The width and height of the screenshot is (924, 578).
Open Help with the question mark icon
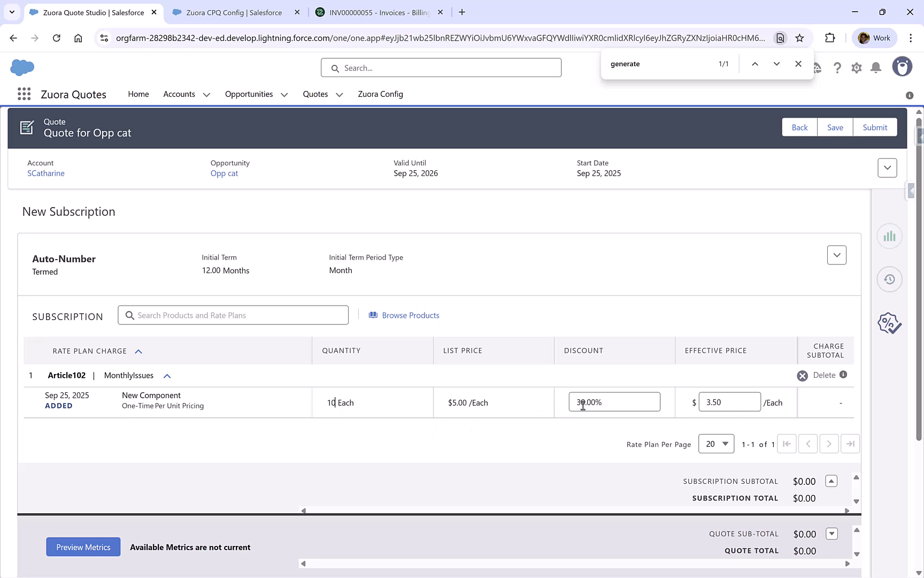point(837,67)
